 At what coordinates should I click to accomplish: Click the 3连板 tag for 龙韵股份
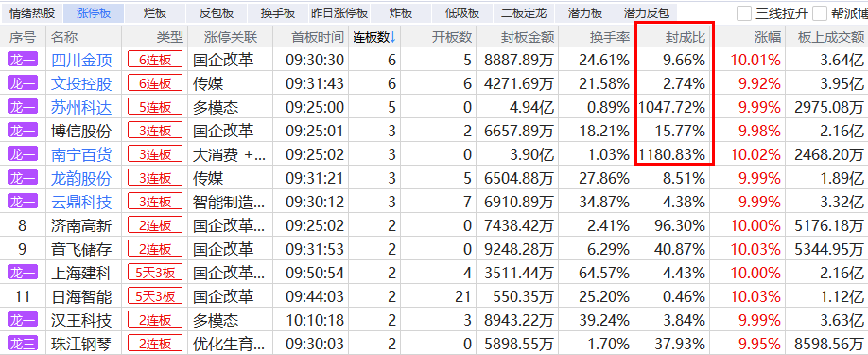(x=155, y=178)
